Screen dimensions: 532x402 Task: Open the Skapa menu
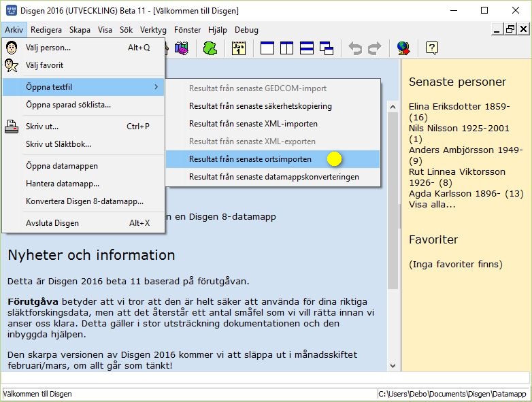point(80,30)
